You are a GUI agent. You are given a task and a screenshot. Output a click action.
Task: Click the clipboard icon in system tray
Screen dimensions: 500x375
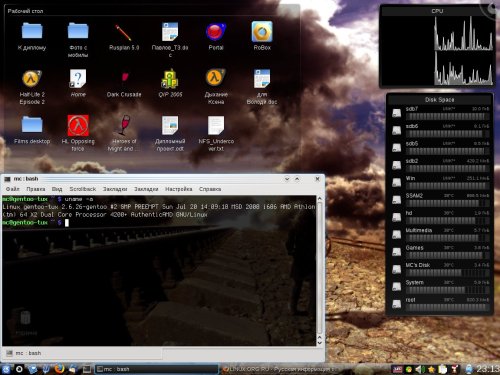pos(443,369)
